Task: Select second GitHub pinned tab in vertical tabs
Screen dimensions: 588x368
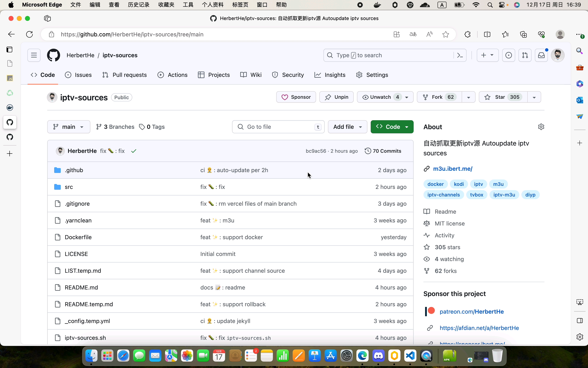Action: pyautogui.click(x=10, y=137)
